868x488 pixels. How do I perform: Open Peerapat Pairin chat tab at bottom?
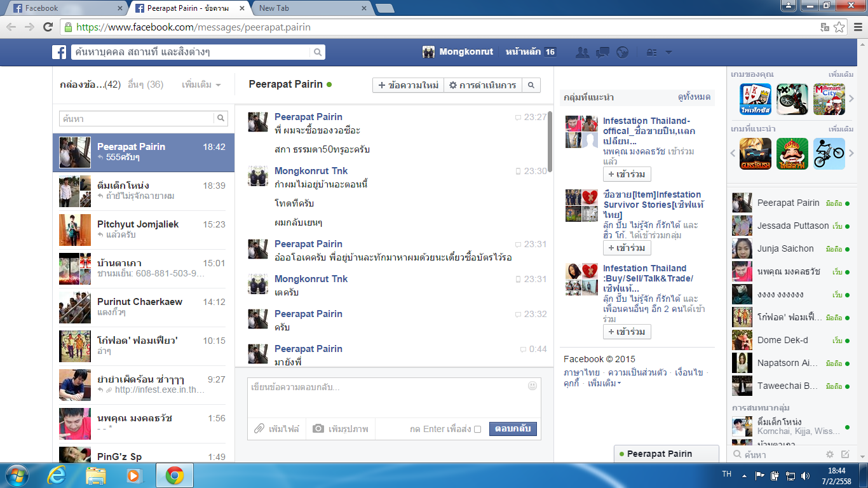click(666, 454)
